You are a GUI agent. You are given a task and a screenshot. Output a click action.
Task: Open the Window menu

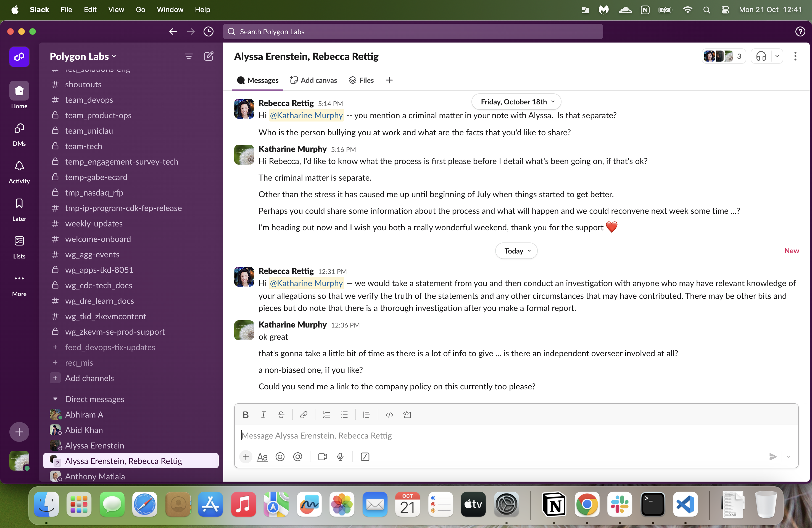tap(170, 10)
